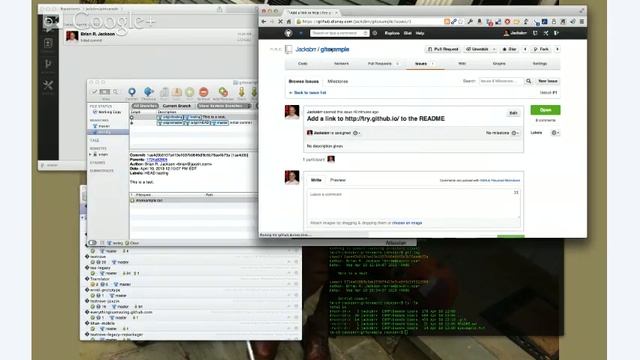Click the browser back arrow
This screenshot has width=640, height=360.
point(264,22)
